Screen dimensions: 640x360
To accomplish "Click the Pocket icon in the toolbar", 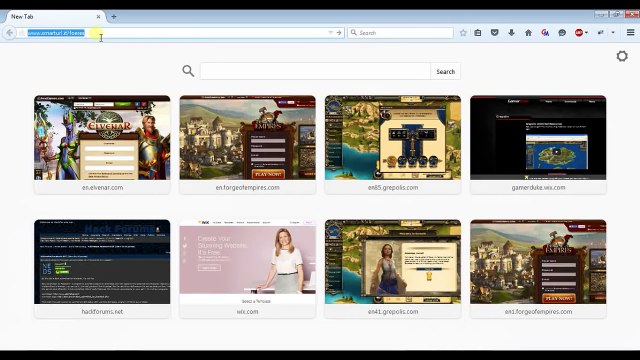I will (x=495, y=33).
